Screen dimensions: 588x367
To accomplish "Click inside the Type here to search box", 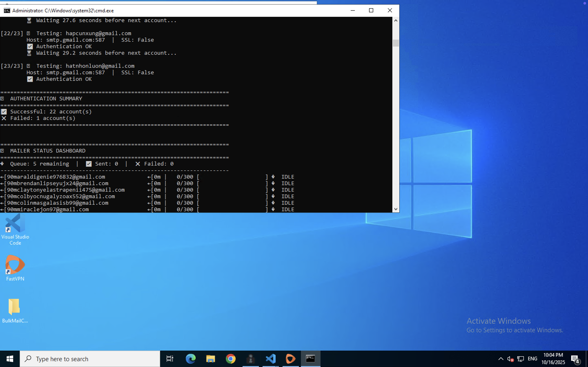I will tap(90, 358).
